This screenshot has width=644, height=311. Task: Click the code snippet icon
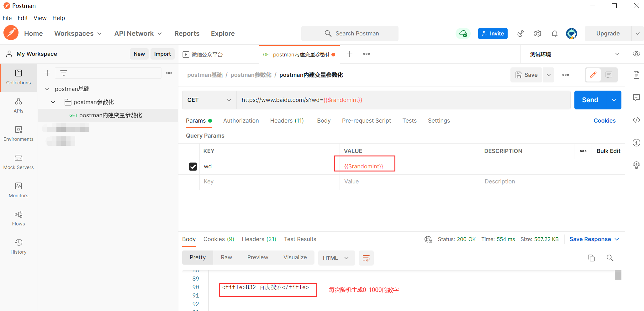pos(636,120)
